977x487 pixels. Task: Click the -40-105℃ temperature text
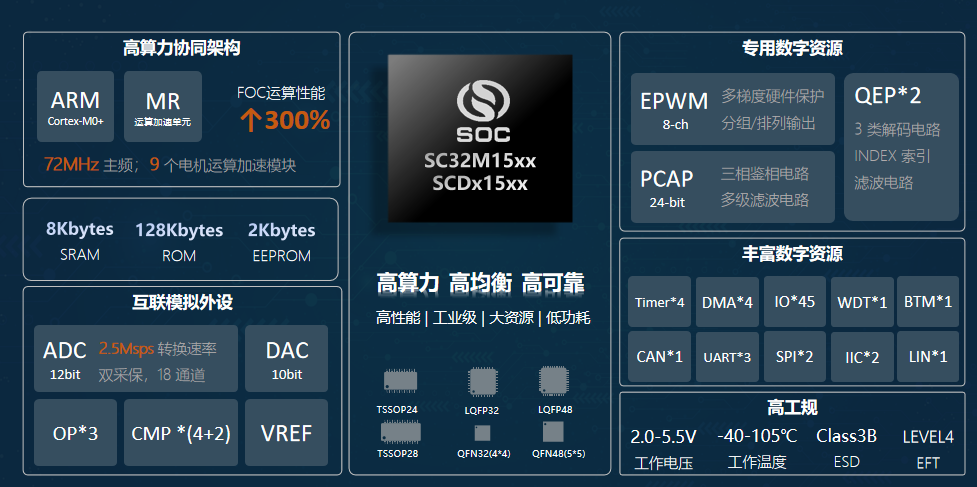(x=757, y=436)
